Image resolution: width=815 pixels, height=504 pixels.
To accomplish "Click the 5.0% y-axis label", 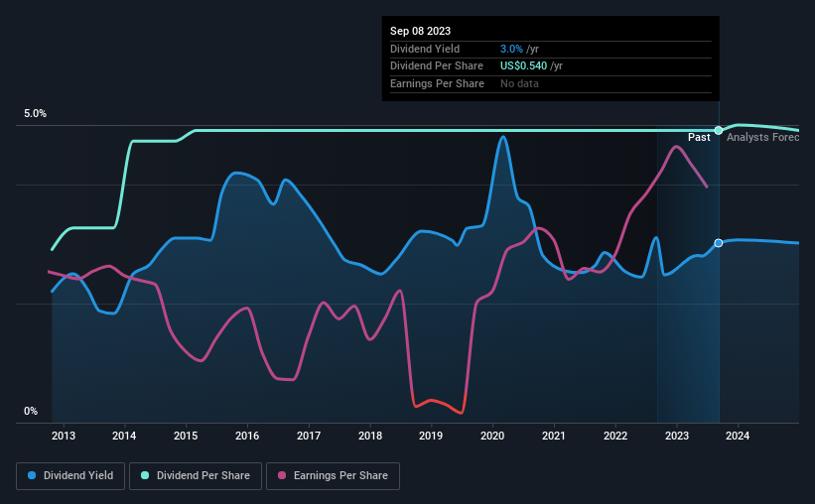I will pos(36,114).
